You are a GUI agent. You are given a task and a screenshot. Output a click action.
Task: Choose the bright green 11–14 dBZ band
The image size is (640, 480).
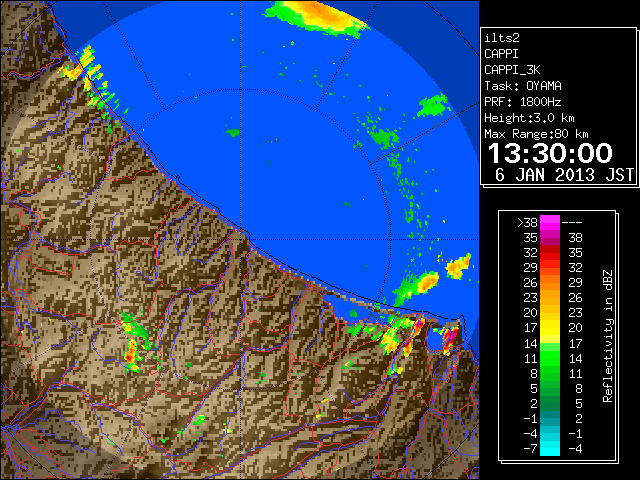point(550,358)
